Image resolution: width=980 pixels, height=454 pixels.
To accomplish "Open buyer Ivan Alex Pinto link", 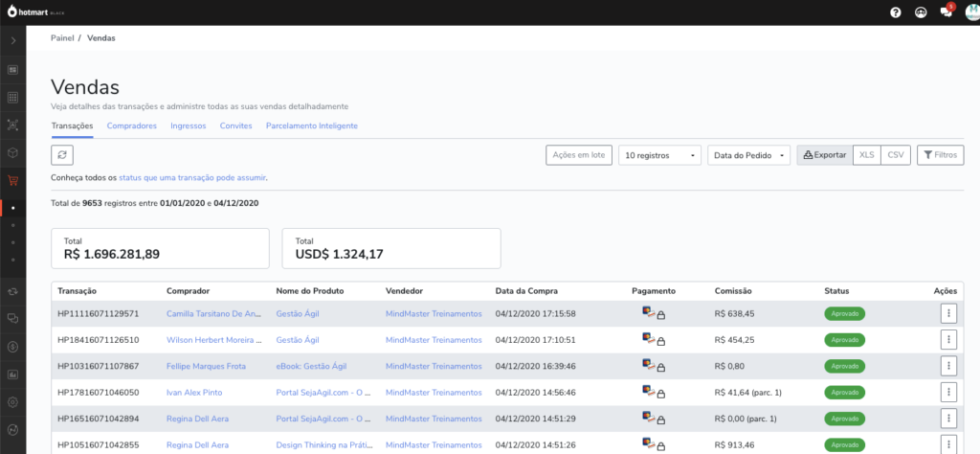I will 194,393.
